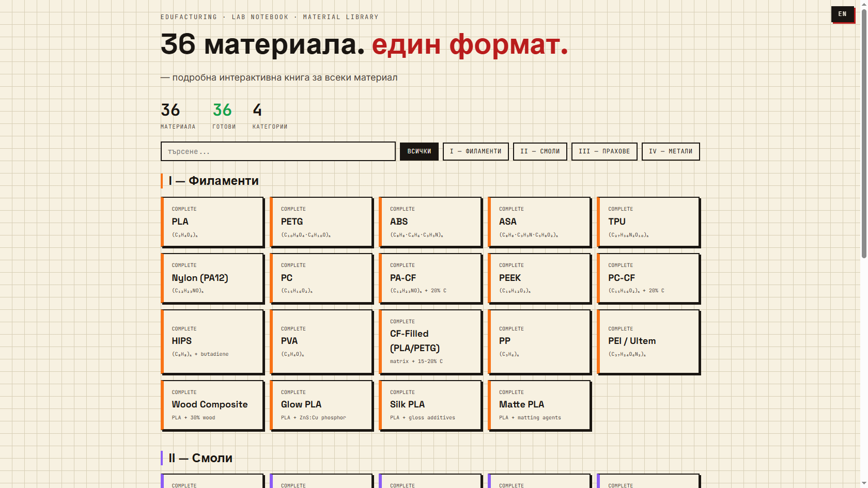868x488 pixels.
Task: Filter by I — ФИЛАМЕНТИ category
Action: pos(475,151)
